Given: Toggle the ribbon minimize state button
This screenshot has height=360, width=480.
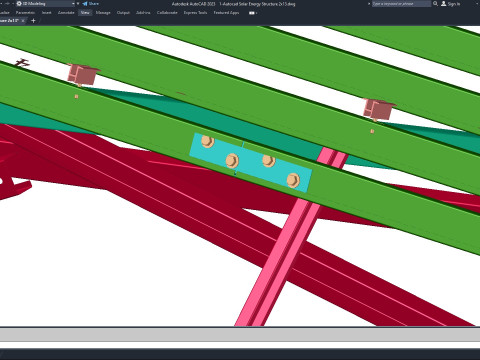Looking at the screenshot, I should pyautogui.click(x=252, y=13).
